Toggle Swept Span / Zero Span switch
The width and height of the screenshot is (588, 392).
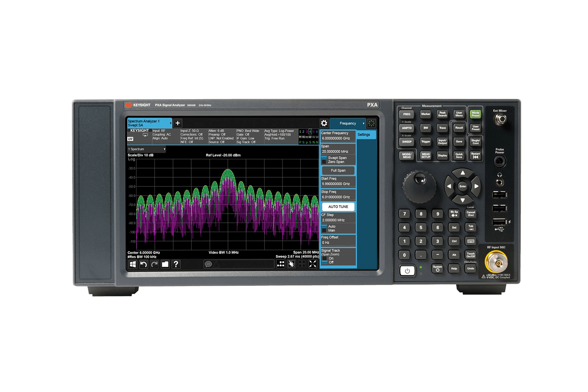coord(325,160)
